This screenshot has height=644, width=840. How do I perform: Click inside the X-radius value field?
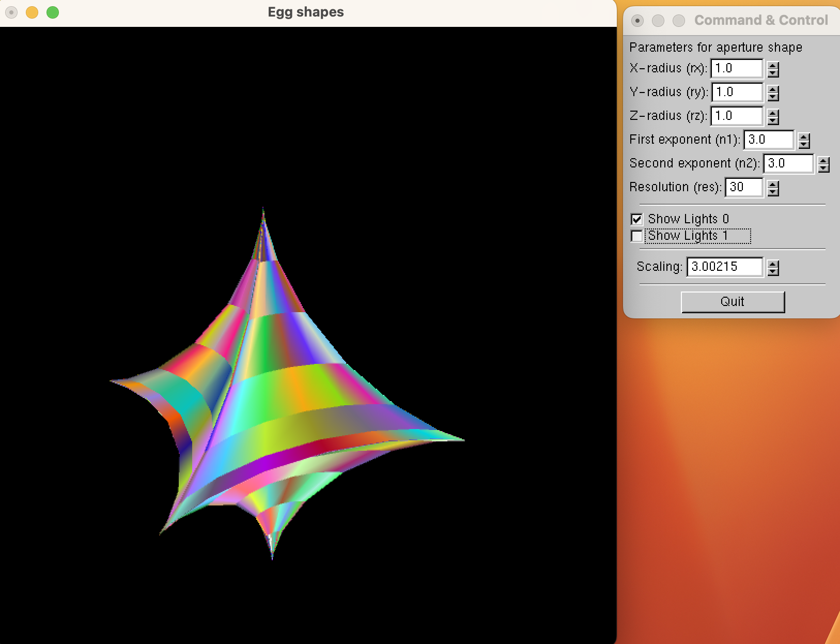pos(736,68)
